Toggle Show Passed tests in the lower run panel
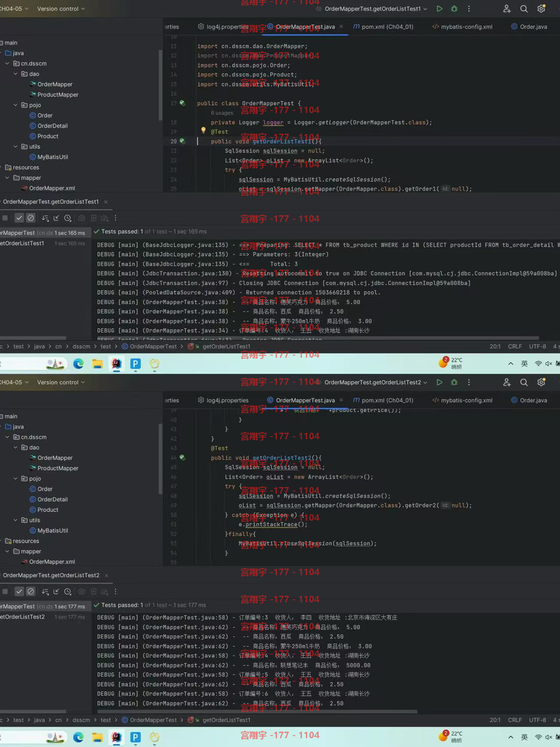560x747 pixels. point(19,591)
